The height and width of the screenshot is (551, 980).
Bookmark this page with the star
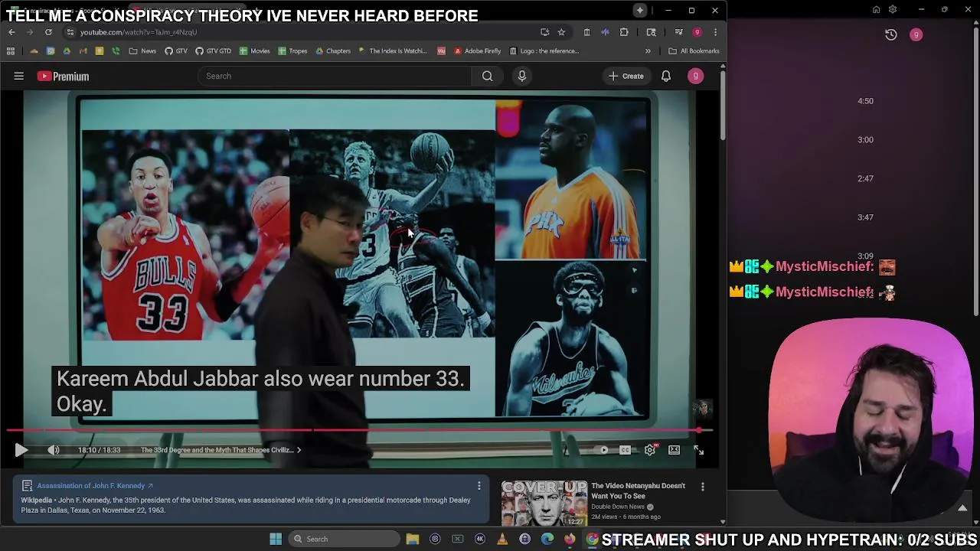pyautogui.click(x=561, y=32)
